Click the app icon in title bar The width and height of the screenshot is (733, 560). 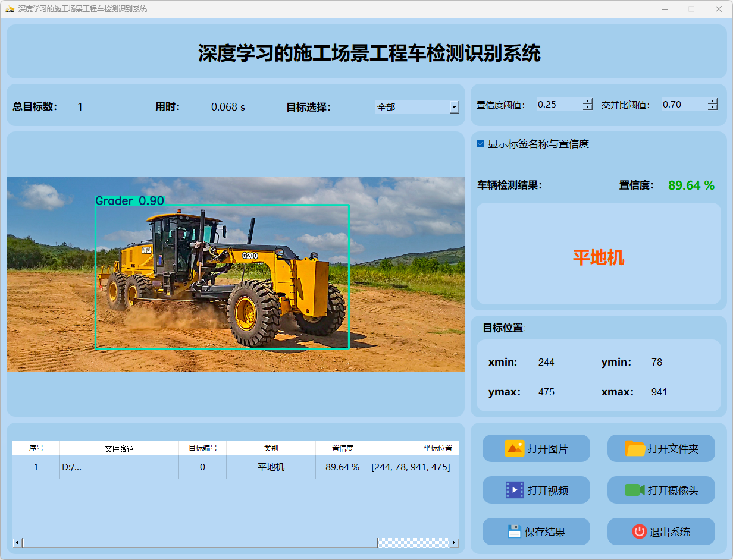(10, 9)
